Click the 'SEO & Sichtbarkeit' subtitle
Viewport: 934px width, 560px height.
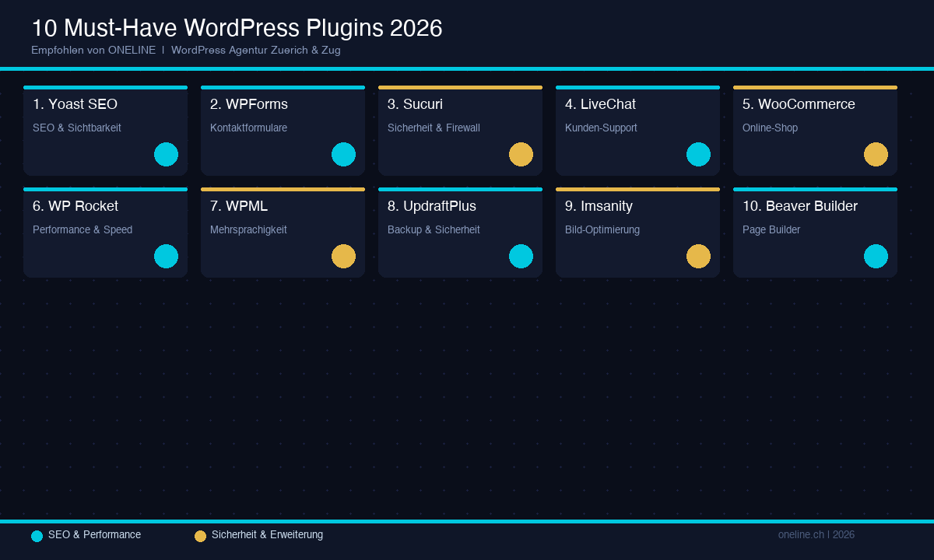77,128
